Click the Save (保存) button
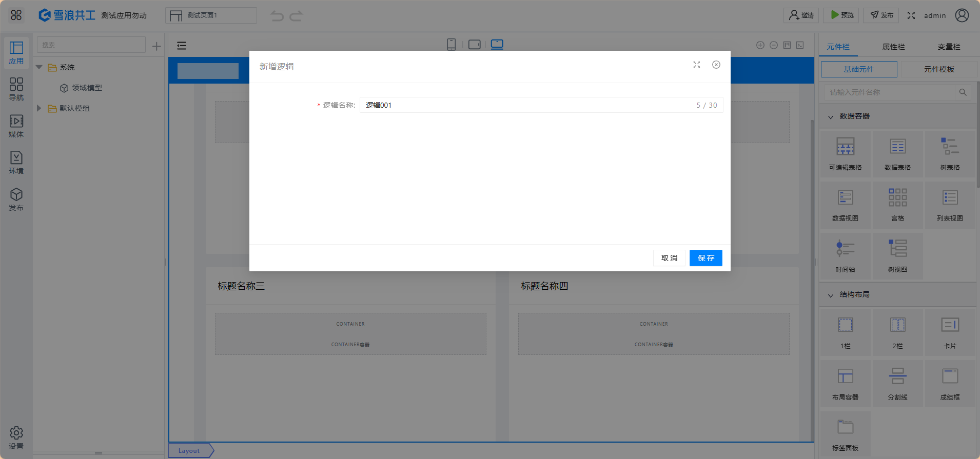Screen dimensions: 980x459 [x=705, y=258]
